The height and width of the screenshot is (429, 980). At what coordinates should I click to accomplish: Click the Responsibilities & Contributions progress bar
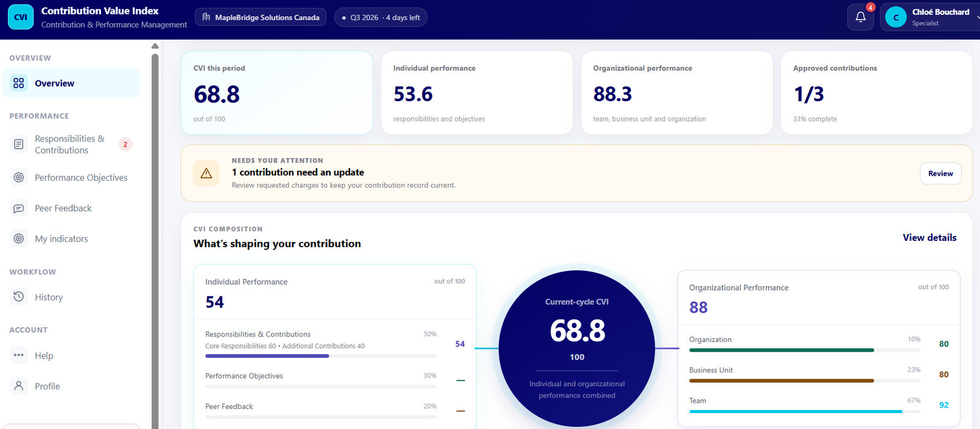pos(321,356)
